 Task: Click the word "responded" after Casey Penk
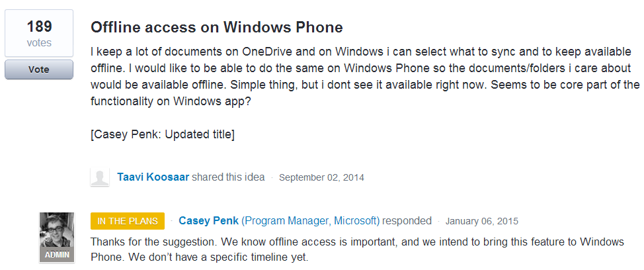pyautogui.click(x=407, y=221)
